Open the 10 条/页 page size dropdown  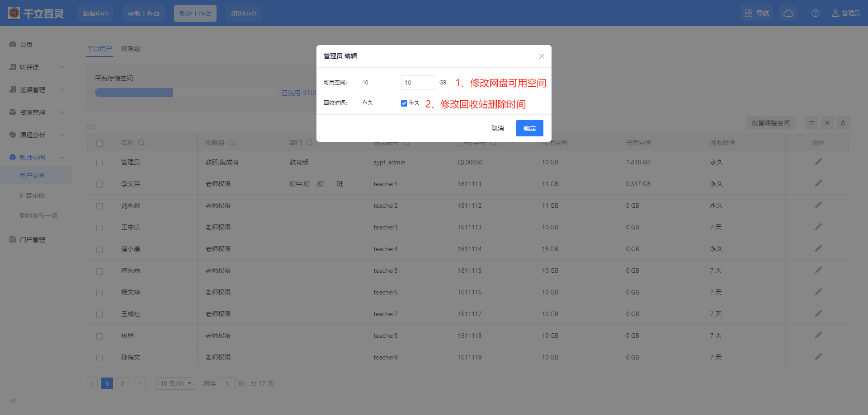175,383
